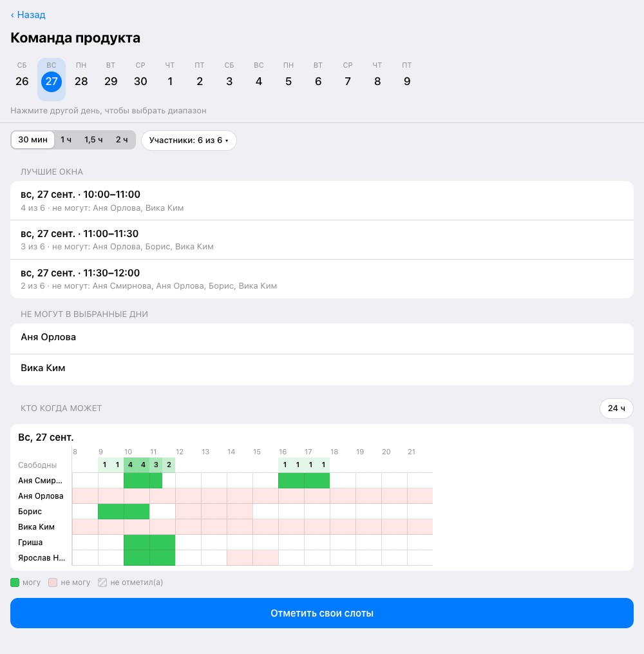Toggle the 24 ч view button
This screenshot has height=654, width=644.
coord(616,409)
